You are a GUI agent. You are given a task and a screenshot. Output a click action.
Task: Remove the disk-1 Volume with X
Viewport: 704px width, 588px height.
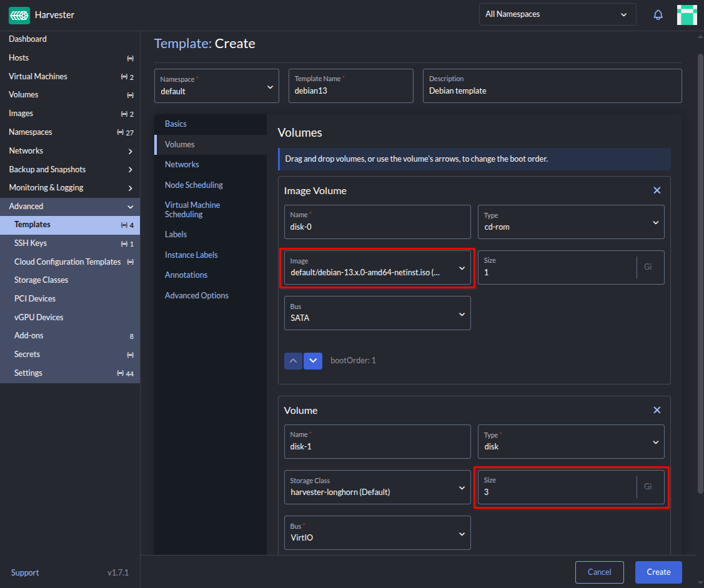point(657,410)
